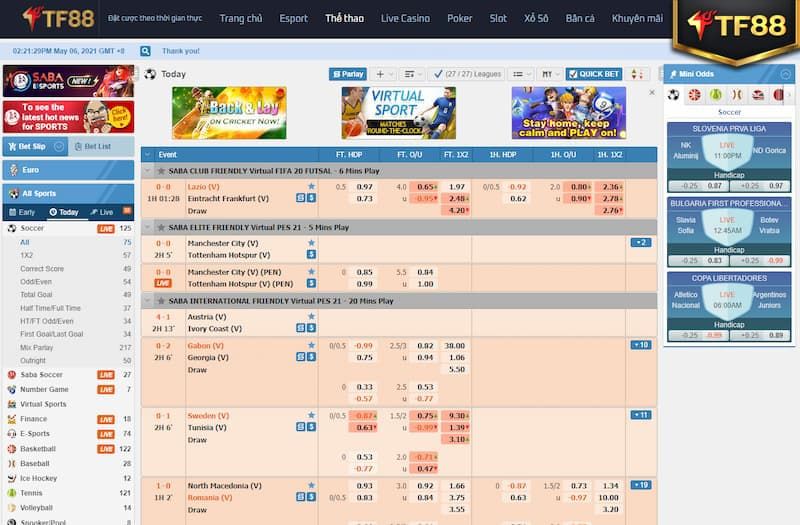800x525 pixels.
Task: Click the soccer ball icon in Mini Odds
Action: point(673,95)
